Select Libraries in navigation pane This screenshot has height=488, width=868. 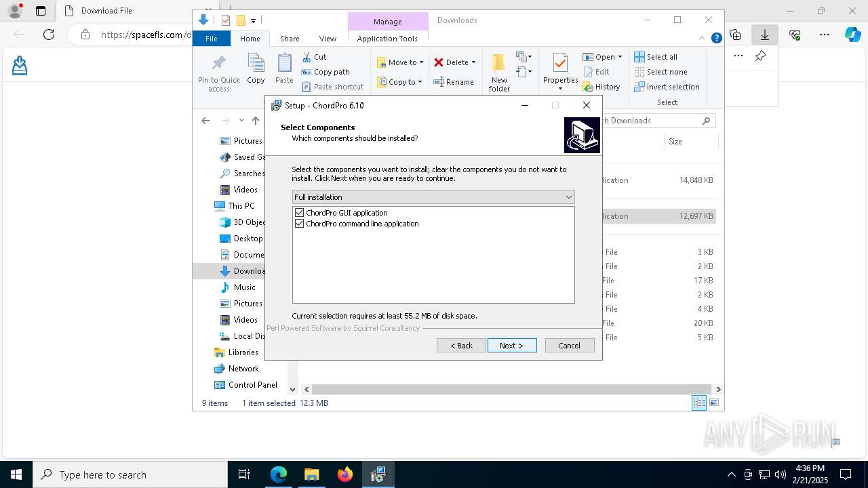tap(243, 352)
